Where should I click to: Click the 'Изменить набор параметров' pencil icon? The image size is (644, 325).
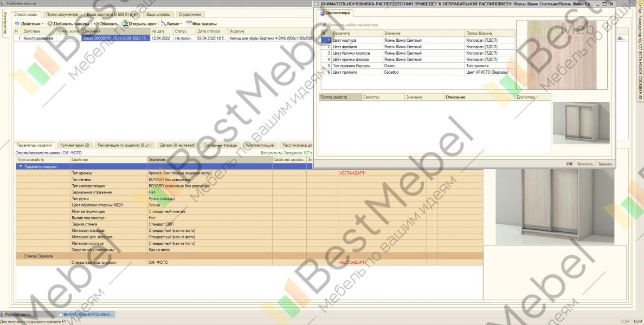[x=325, y=25]
